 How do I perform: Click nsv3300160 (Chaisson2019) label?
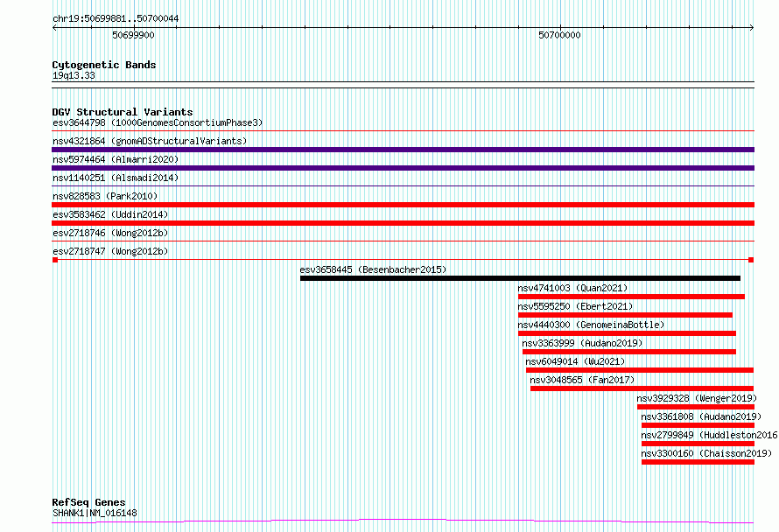[x=706, y=453]
